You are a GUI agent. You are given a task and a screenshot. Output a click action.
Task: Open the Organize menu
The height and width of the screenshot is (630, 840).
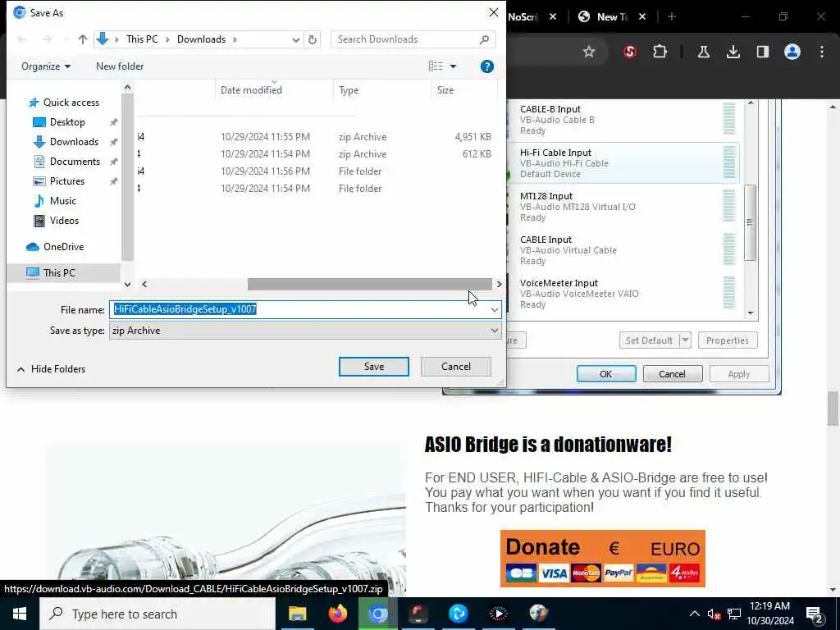[x=46, y=66]
